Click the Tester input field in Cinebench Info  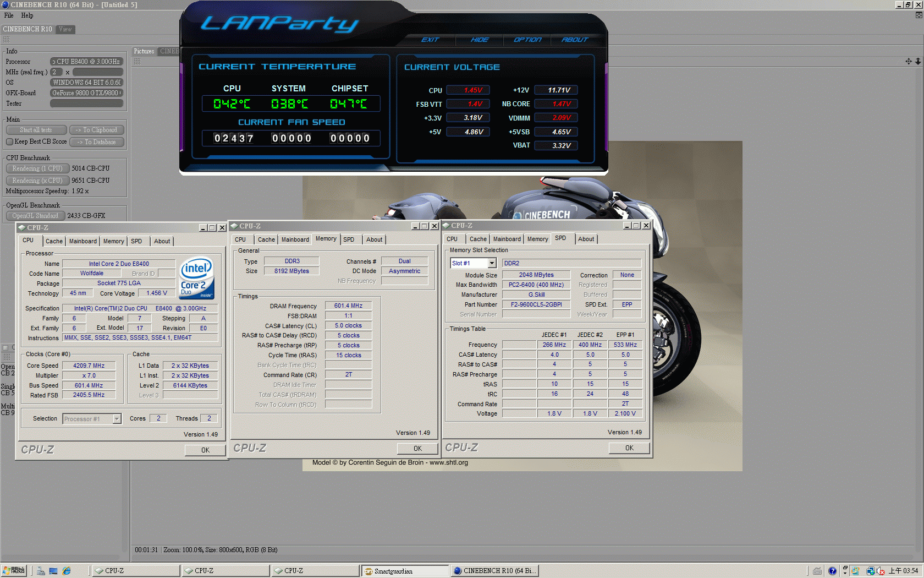click(86, 103)
